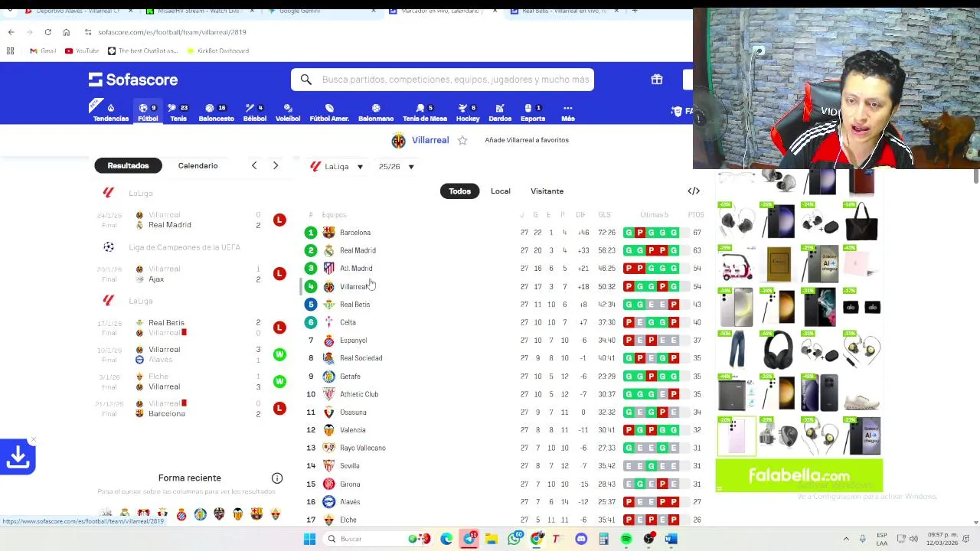
Task: Select the Todos standings filter
Action: coord(459,191)
